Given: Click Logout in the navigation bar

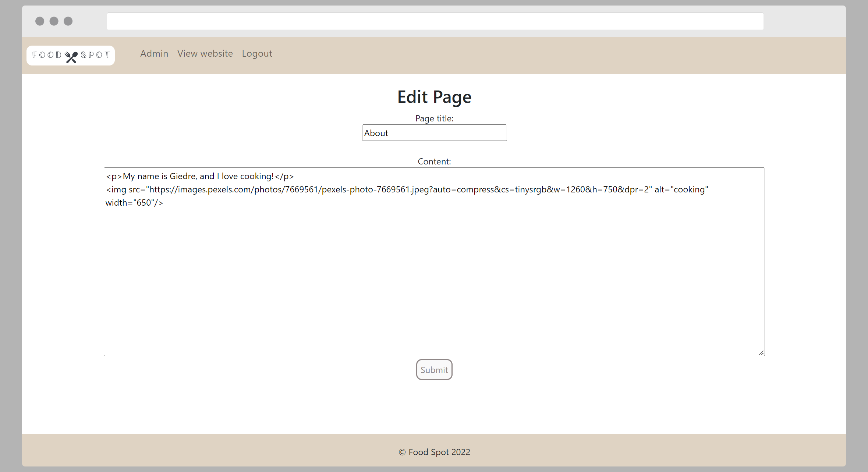Looking at the screenshot, I should coord(257,54).
